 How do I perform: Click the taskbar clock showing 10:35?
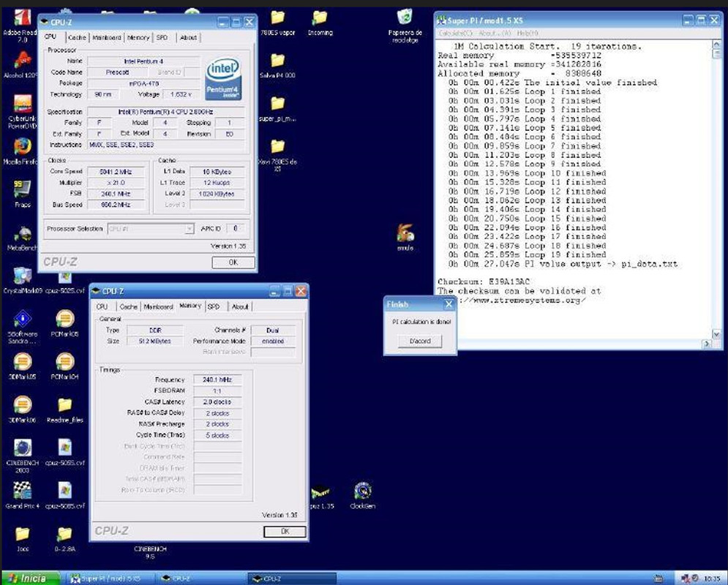click(x=711, y=578)
